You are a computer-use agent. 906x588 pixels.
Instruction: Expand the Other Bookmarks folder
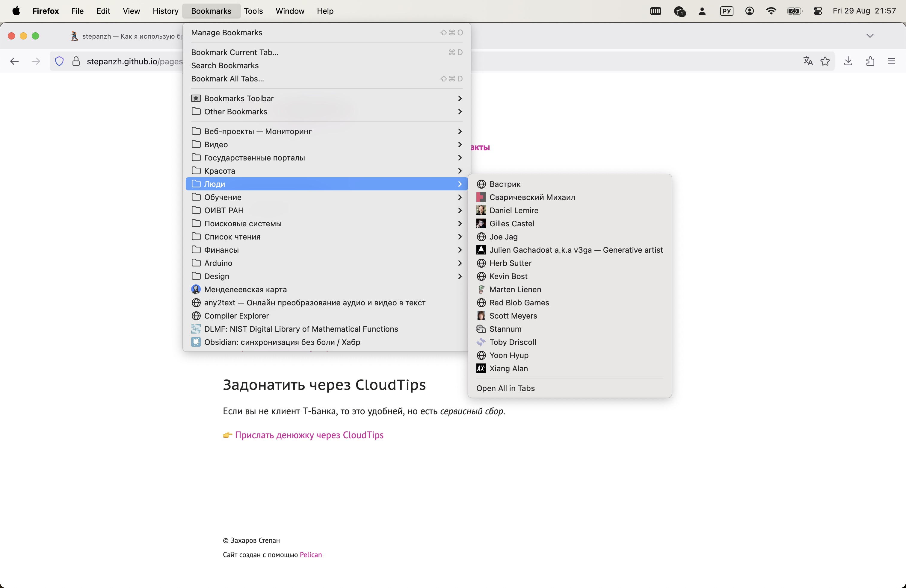pyautogui.click(x=327, y=111)
